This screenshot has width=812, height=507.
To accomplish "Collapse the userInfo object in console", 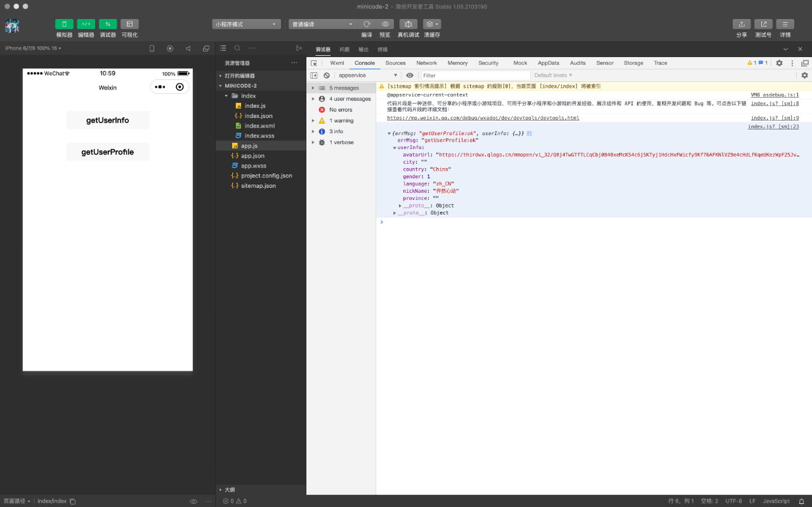I will click(395, 148).
